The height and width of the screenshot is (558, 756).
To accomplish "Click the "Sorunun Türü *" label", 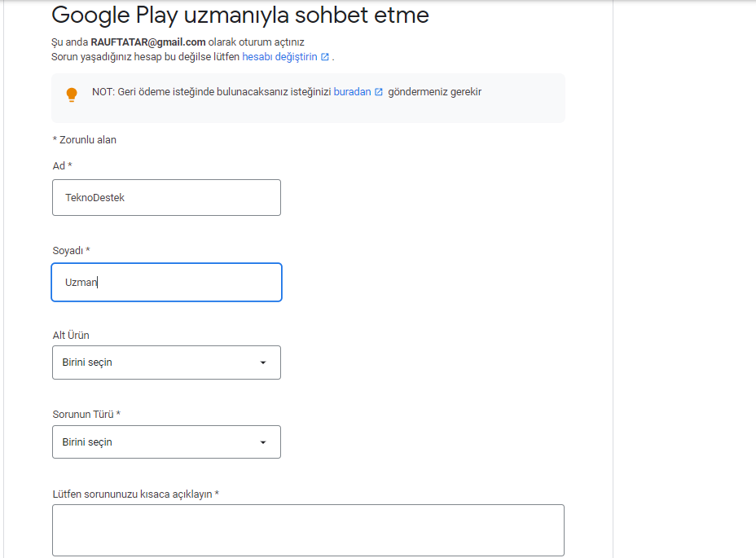I will (x=86, y=415).
